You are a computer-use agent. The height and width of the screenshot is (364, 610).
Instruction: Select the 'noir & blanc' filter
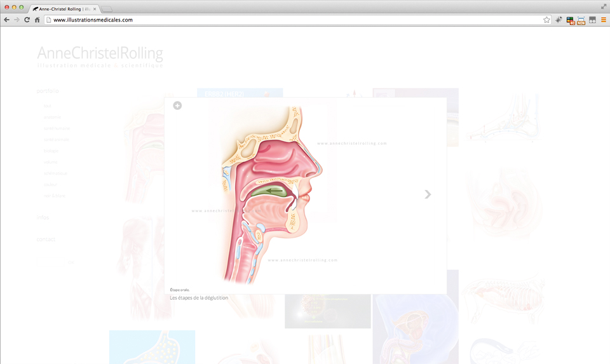coord(55,196)
